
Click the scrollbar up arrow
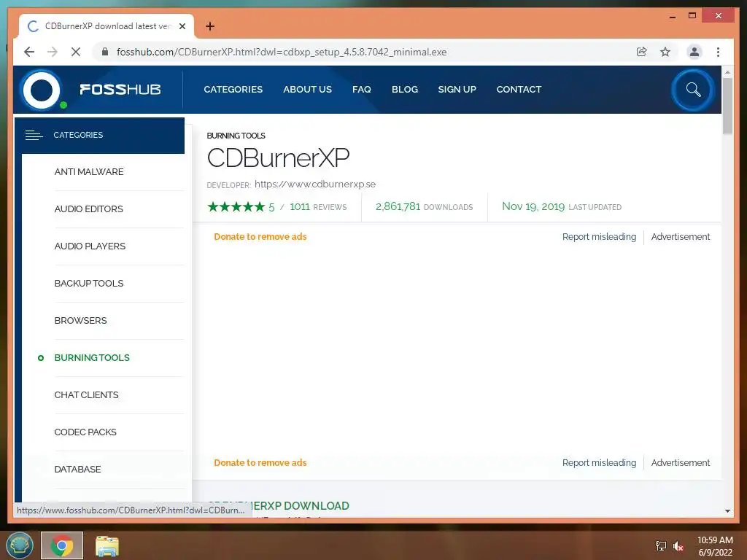[x=727, y=72]
